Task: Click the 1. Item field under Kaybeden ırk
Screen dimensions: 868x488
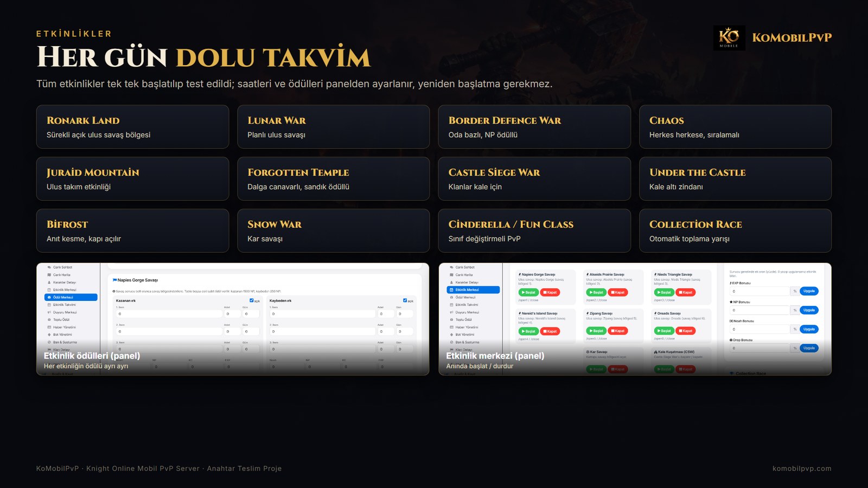Action: click(322, 314)
